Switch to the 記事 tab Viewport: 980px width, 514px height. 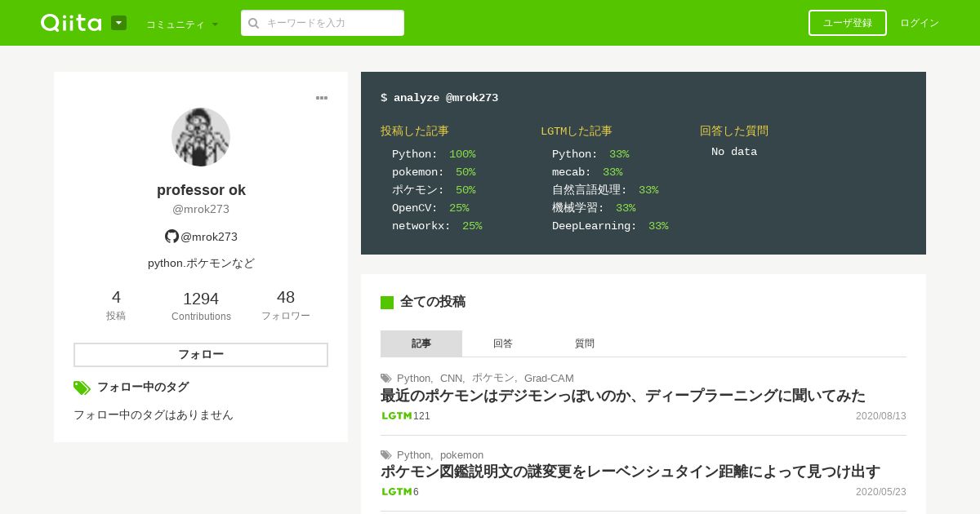pos(421,343)
